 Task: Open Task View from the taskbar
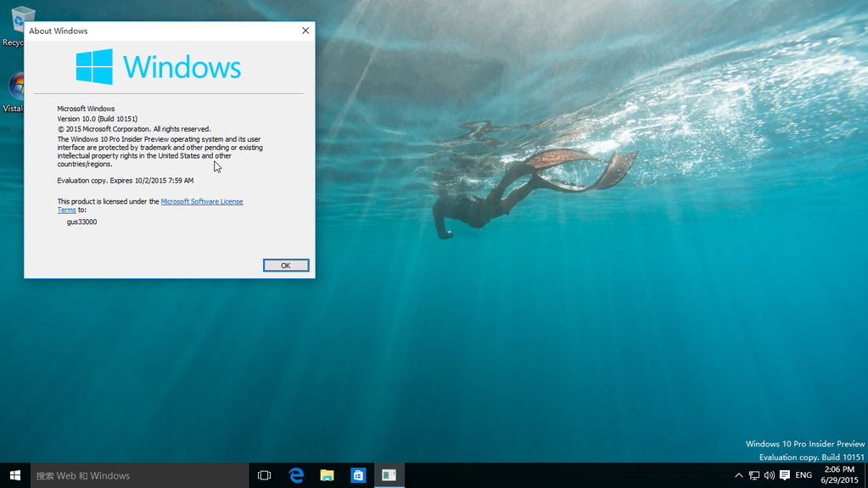point(265,475)
